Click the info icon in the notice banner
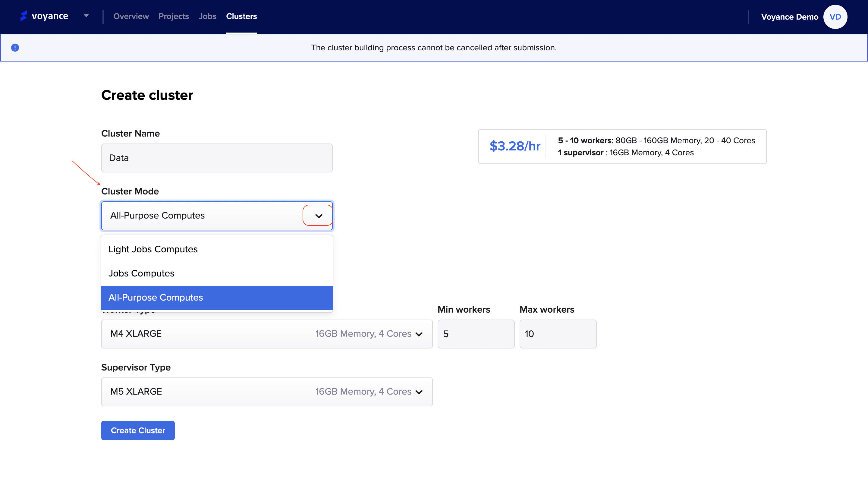Screen dimensions: 868x495 pyautogui.click(x=15, y=48)
